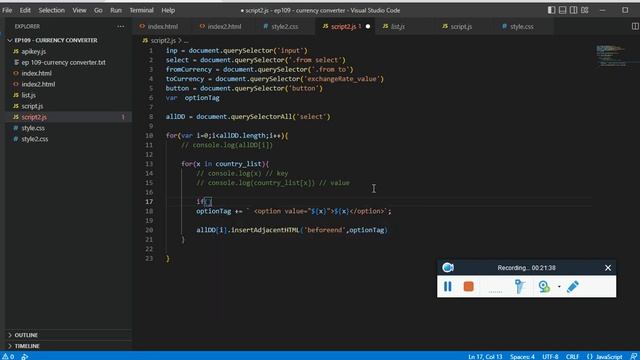The image size is (640, 360).
Task: Open the File menu
Action: [7, 10]
